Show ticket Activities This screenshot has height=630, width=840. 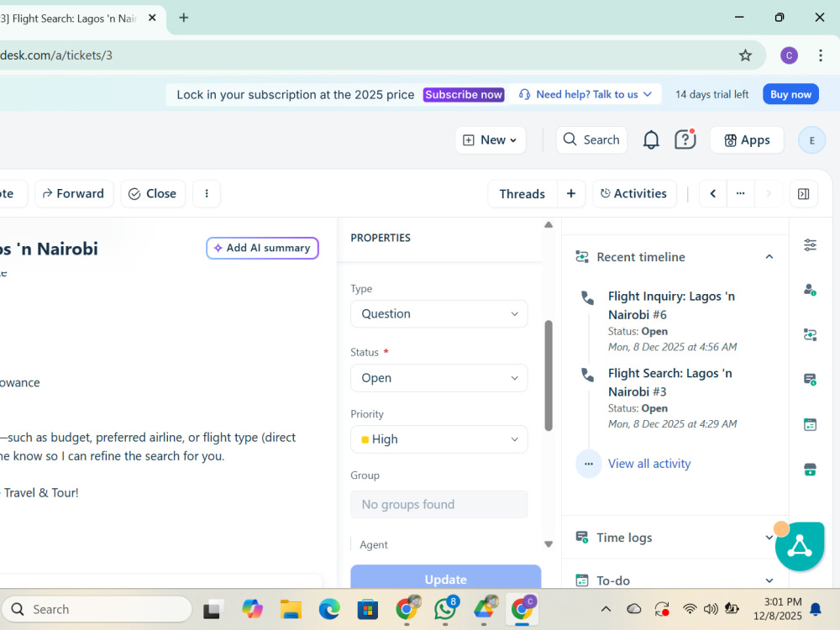634,194
